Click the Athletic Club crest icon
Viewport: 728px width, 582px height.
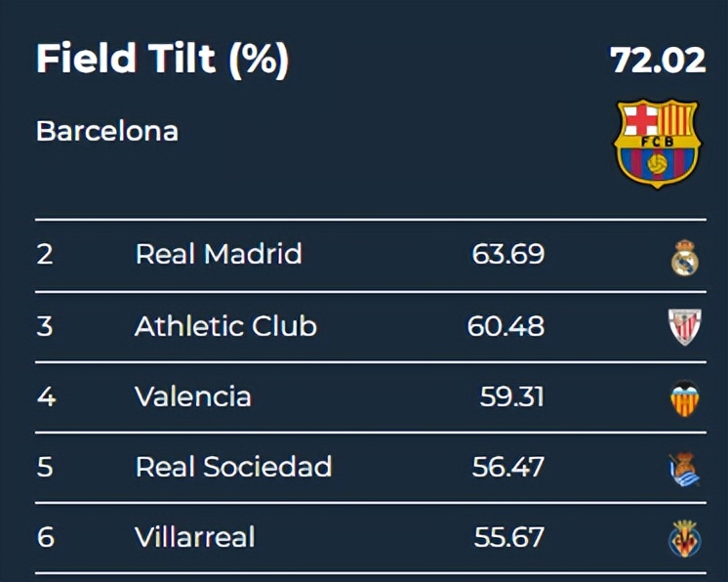coord(684,326)
